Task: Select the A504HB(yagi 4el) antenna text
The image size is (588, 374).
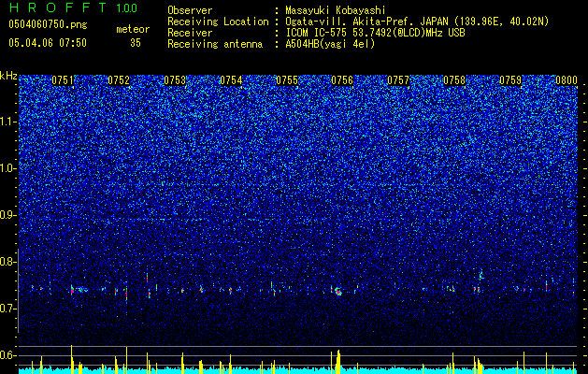Action: [x=330, y=44]
